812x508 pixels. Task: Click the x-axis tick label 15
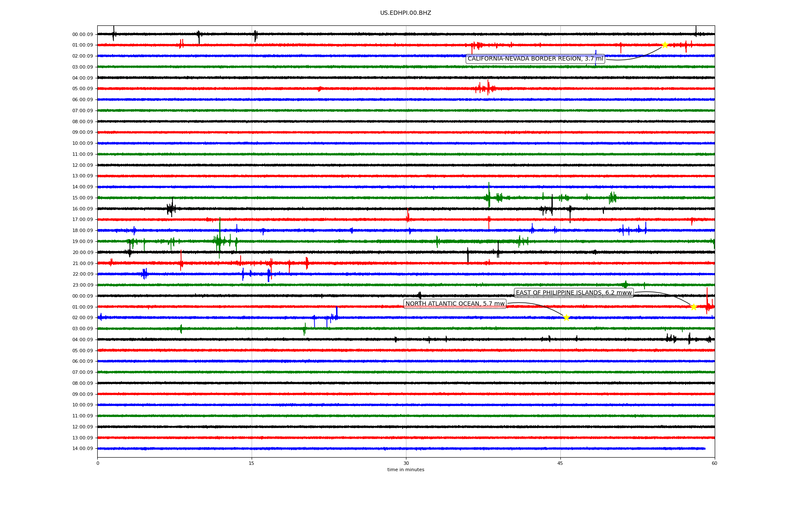[252, 464]
